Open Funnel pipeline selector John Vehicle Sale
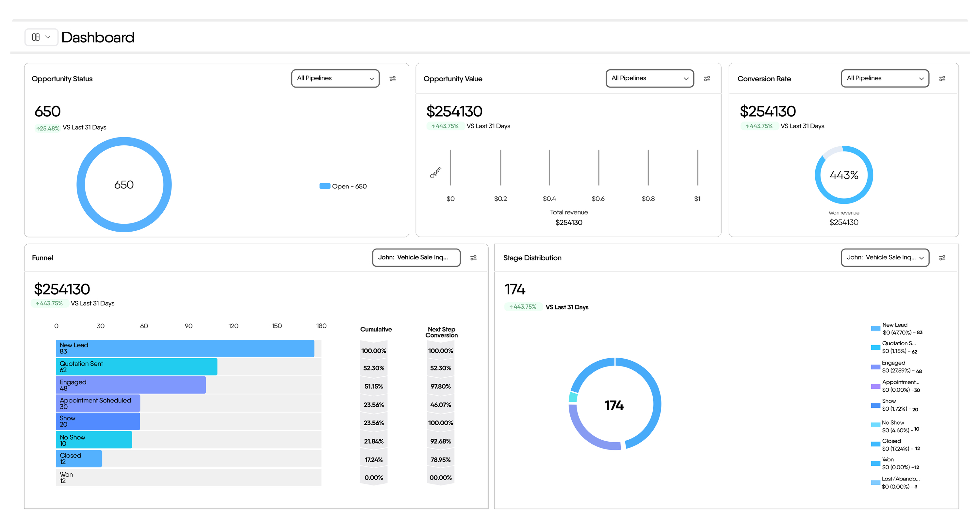 click(x=416, y=258)
